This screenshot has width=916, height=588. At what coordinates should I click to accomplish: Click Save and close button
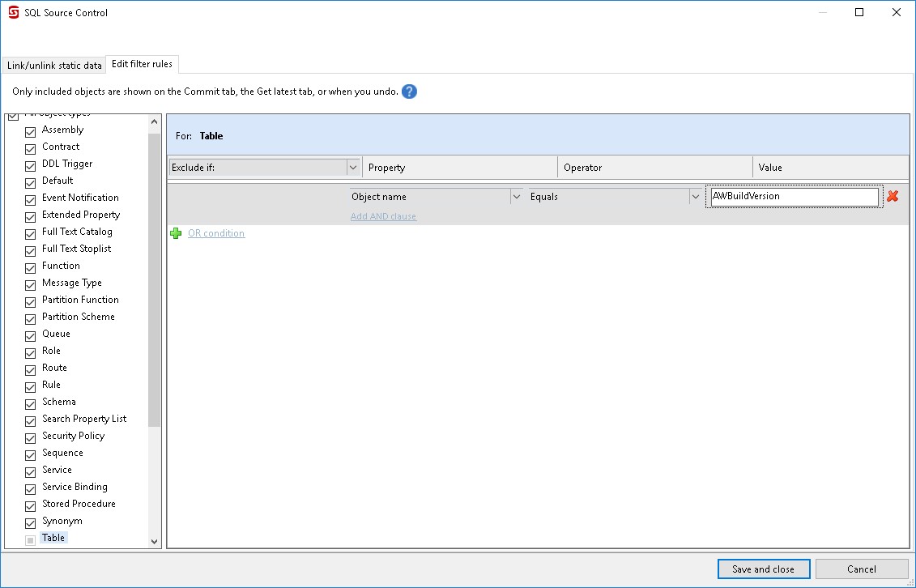[764, 569]
